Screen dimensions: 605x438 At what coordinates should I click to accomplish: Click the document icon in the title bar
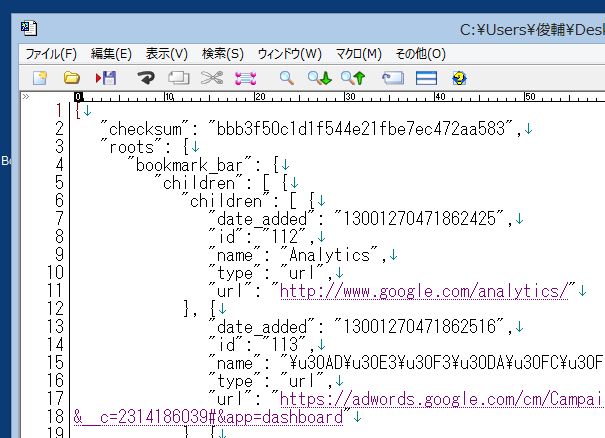(x=29, y=29)
